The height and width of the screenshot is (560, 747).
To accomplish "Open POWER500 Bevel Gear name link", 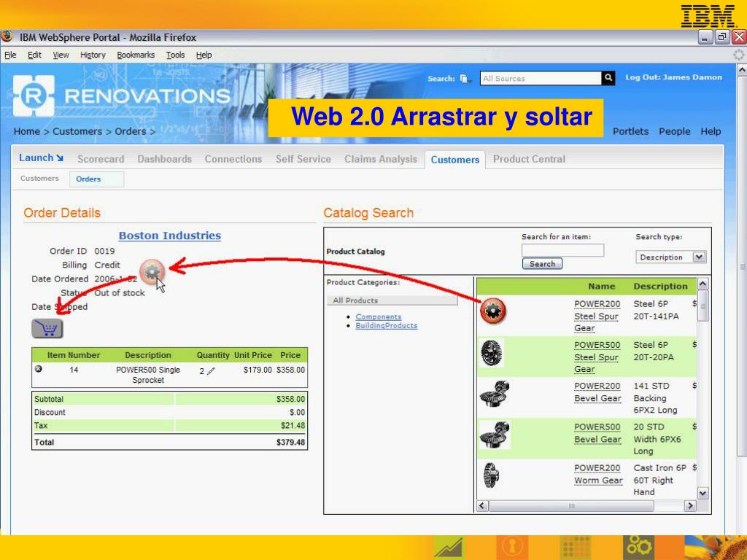I will click(597, 433).
